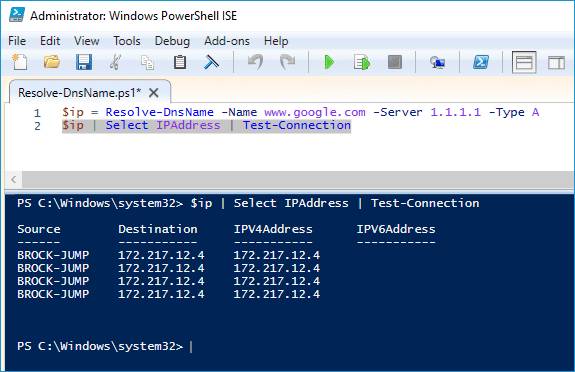Image resolution: width=575 pixels, height=372 pixels.
Task: Create a new script file
Action: point(19,62)
